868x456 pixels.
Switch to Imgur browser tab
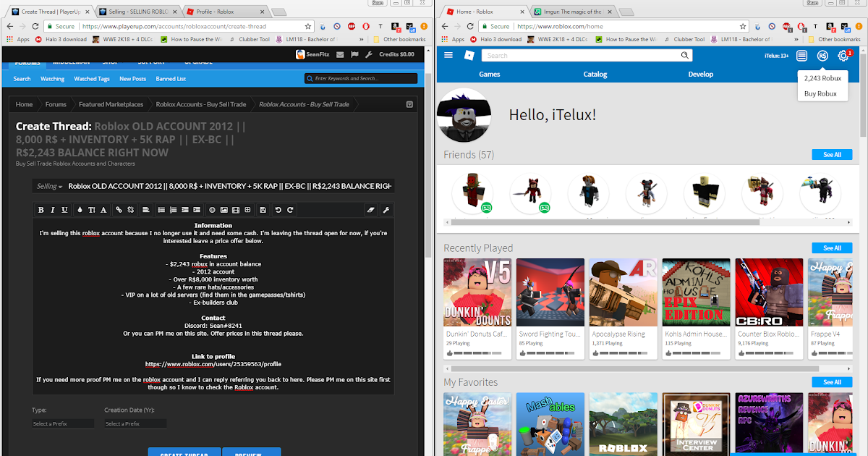point(571,12)
